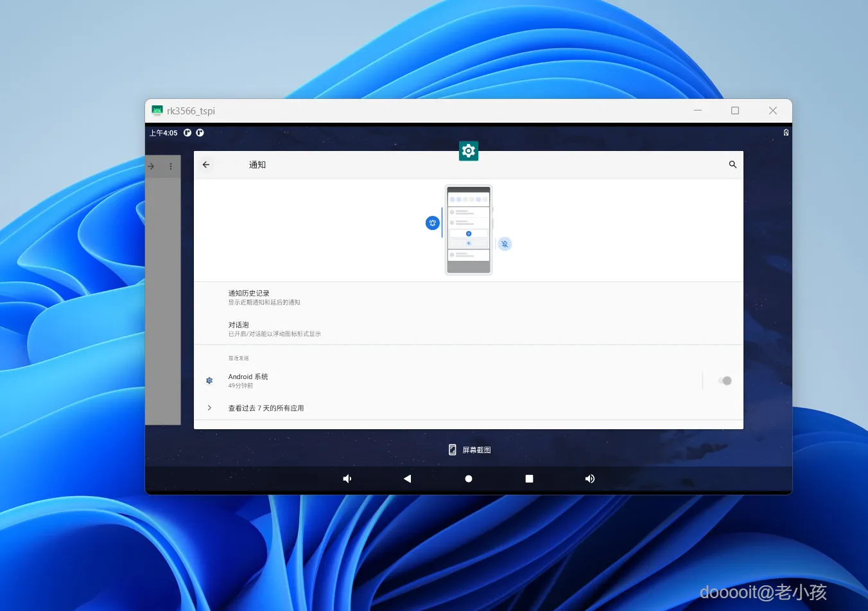Open the three-dot overflow menu in the side panel
Viewport: 868px width, 611px height.
click(x=171, y=166)
